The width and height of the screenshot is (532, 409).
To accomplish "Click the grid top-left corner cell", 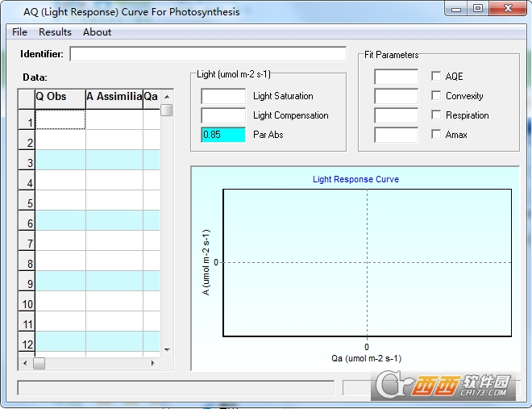I will pos(27,99).
